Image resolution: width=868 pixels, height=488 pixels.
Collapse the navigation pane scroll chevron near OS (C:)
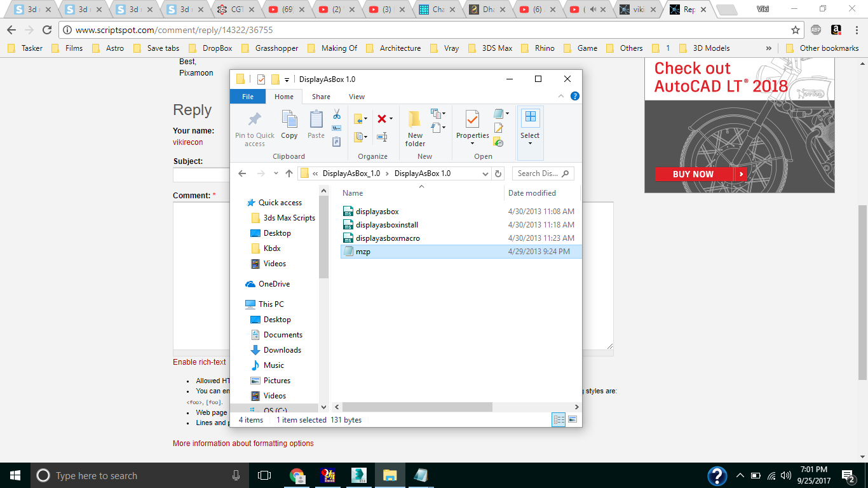323,406
